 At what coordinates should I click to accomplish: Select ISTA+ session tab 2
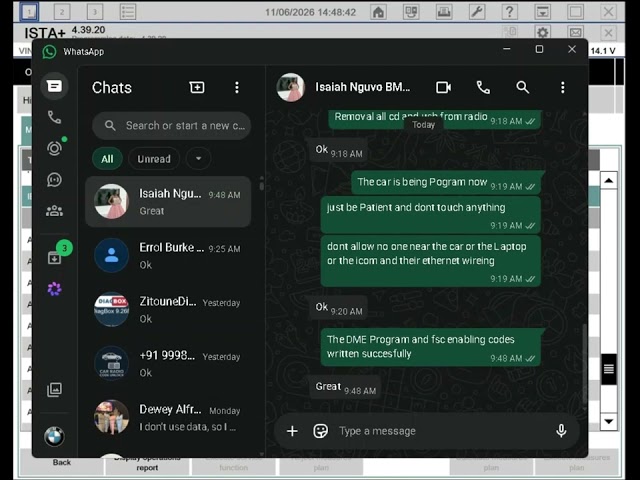[x=62, y=12]
